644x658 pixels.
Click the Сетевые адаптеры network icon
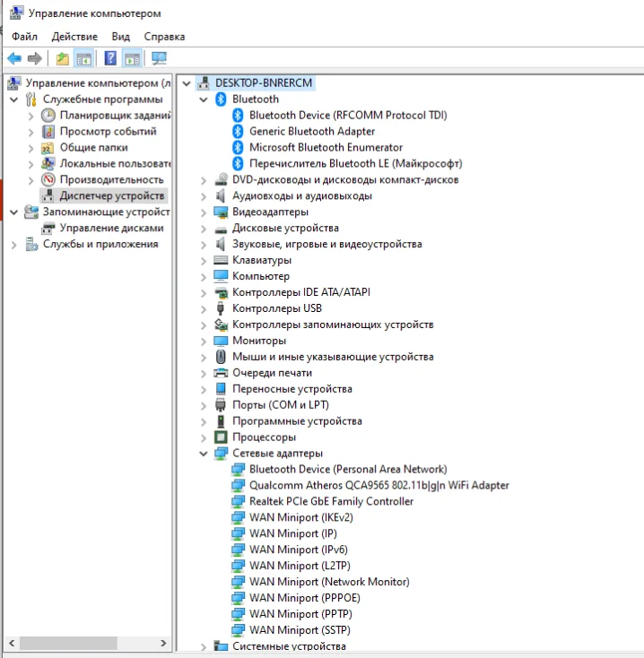coord(221,454)
